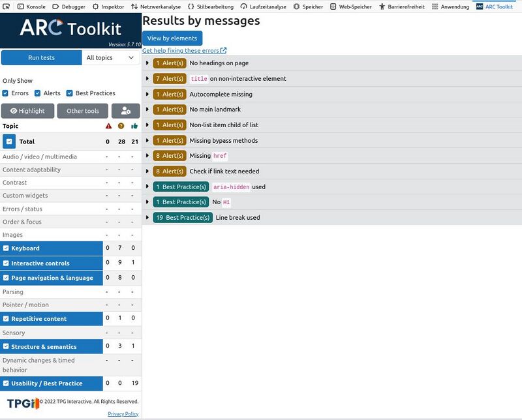Toggle the Total topics checkbox
Image resolution: width=522 pixels, height=420 pixels.
coord(9,142)
